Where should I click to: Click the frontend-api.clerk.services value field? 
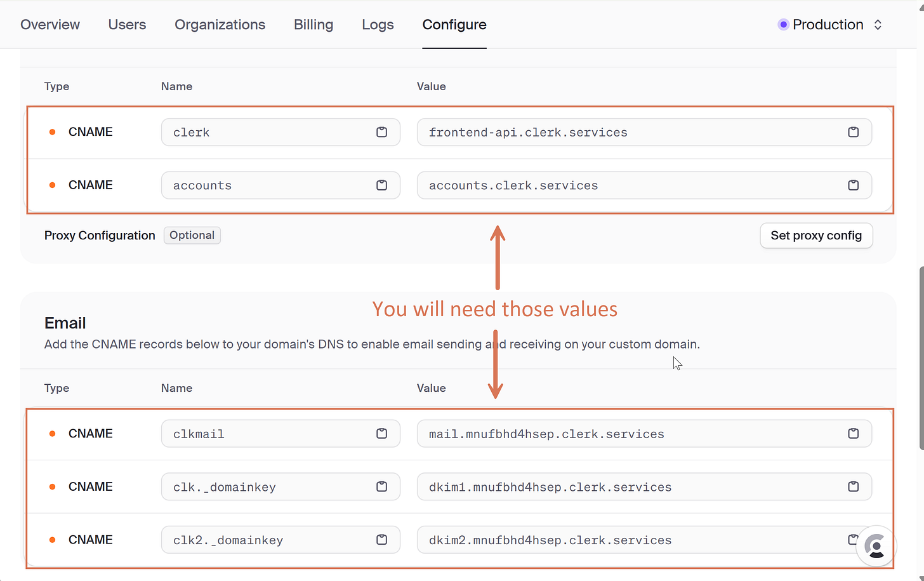point(644,132)
